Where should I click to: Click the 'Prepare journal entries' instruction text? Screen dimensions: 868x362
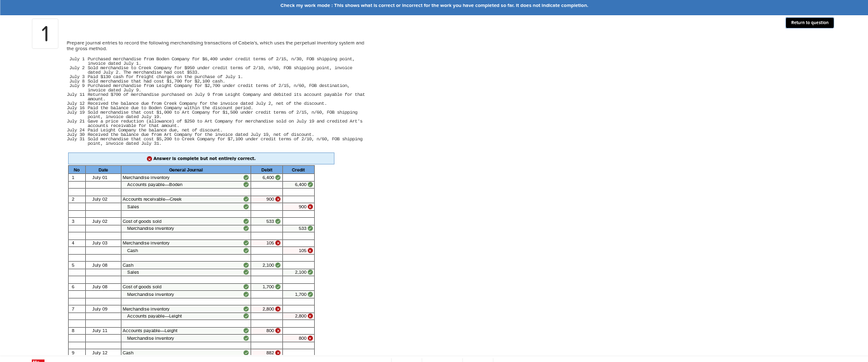[x=216, y=46]
